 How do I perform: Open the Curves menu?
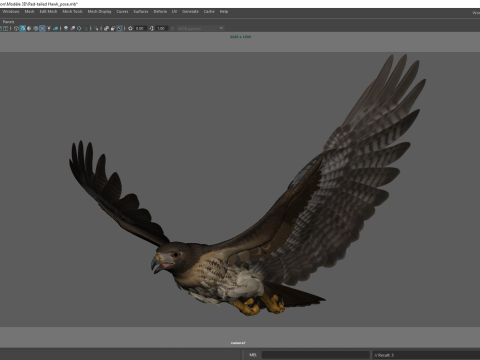[122, 12]
